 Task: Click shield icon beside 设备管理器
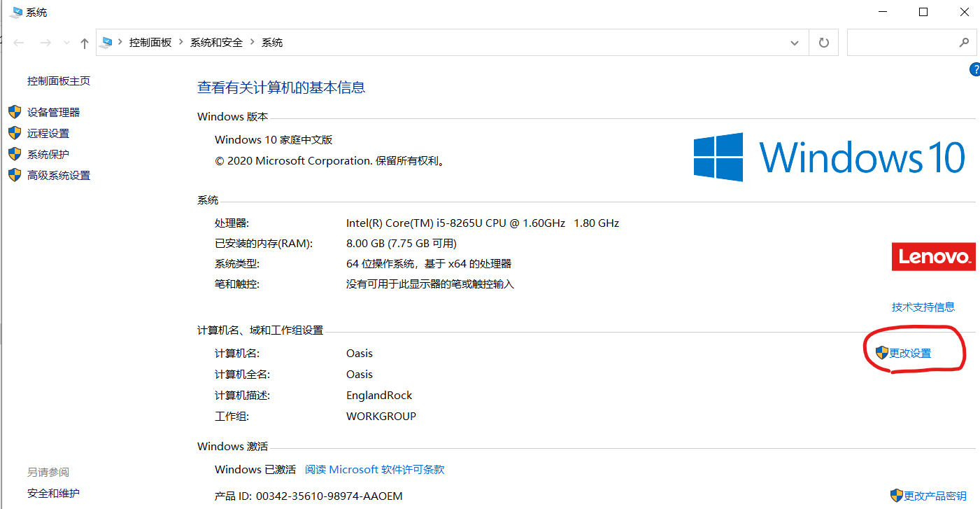click(x=15, y=112)
